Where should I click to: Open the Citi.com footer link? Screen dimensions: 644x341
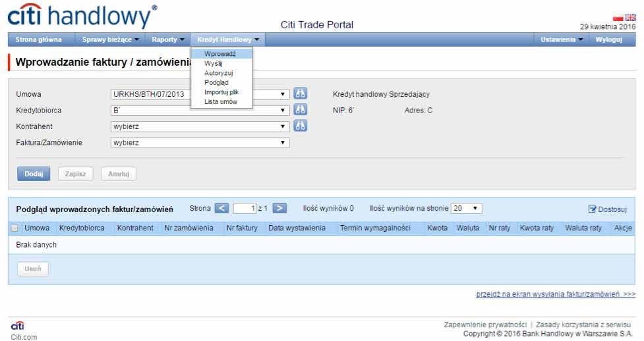(x=24, y=337)
